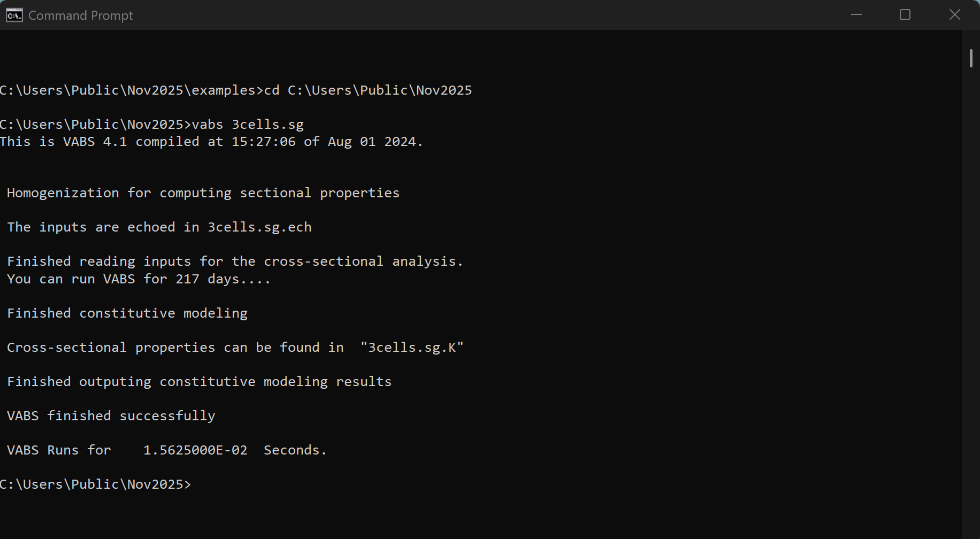Maximize the Command Prompt window

click(x=905, y=15)
